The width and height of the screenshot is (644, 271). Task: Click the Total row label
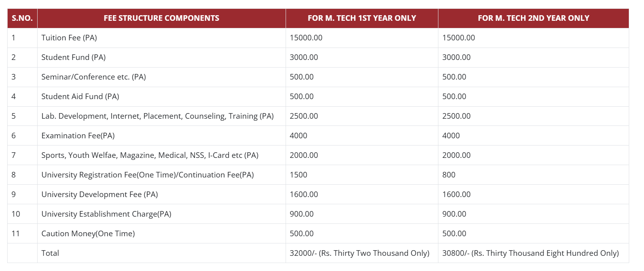[50, 253]
